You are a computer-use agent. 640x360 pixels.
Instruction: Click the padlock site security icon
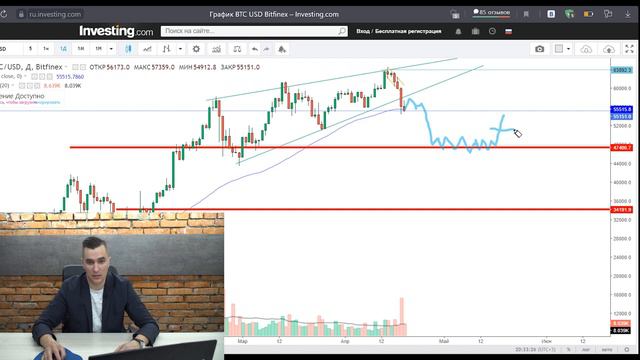tap(21, 14)
